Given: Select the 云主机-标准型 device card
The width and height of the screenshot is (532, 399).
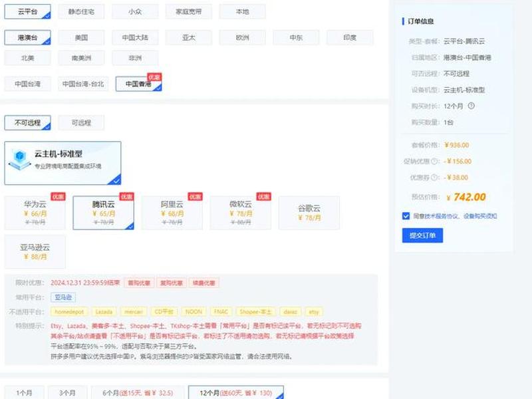Looking at the screenshot, I should (63, 163).
